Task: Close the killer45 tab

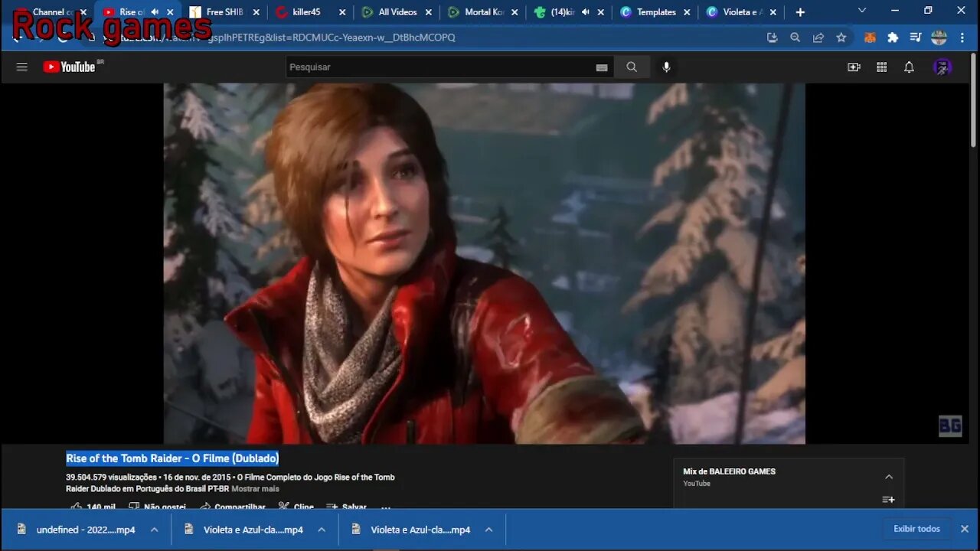Action: pyautogui.click(x=342, y=12)
